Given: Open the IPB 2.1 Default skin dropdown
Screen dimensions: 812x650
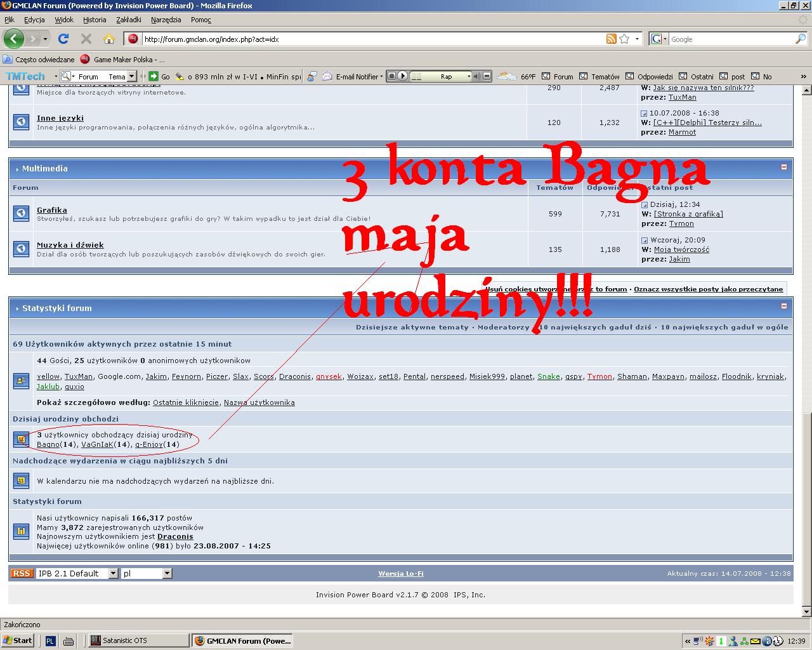Looking at the screenshot, I should 113,573.
